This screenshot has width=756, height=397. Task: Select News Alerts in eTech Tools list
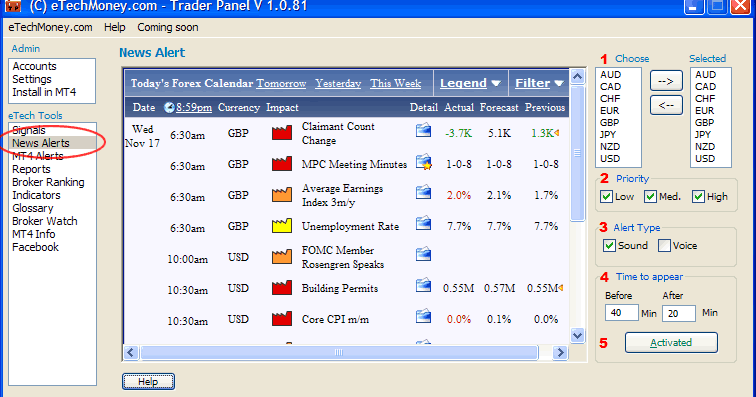pyautogui.click(x=40, y=143)
